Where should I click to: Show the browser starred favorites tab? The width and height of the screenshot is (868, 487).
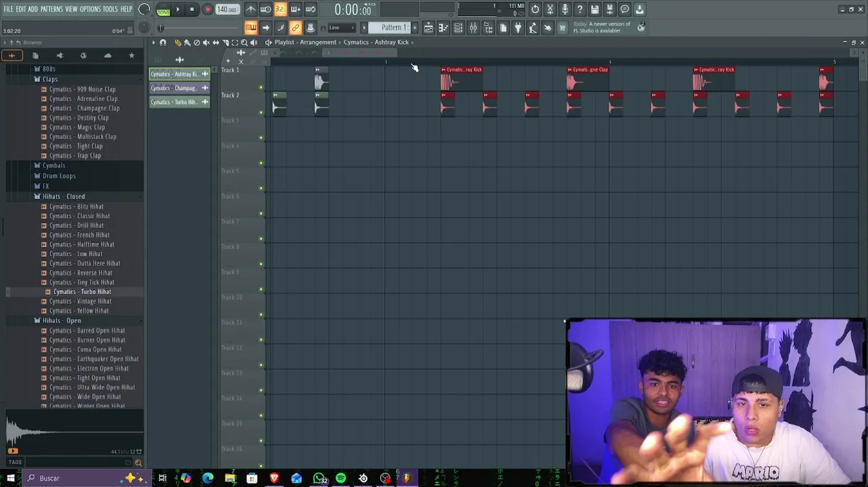point(131,55)
